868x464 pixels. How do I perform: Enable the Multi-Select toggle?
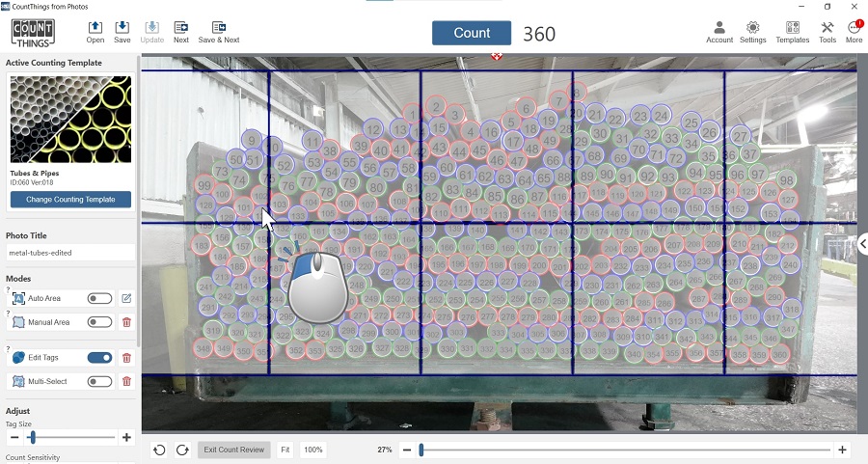tap(99, 382)
